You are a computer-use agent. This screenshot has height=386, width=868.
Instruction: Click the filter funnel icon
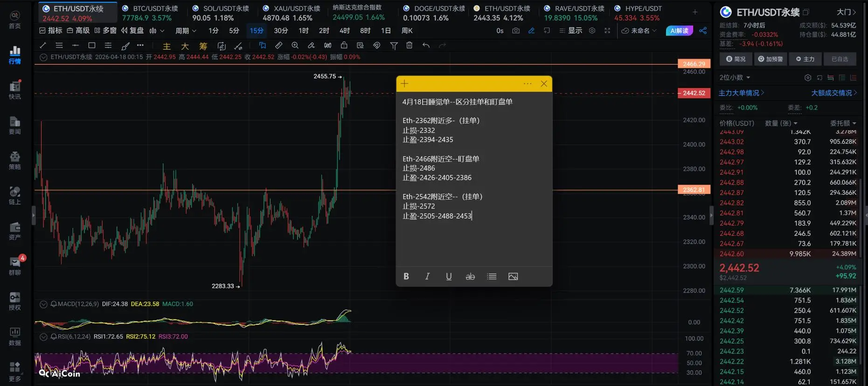coord(394,46)
